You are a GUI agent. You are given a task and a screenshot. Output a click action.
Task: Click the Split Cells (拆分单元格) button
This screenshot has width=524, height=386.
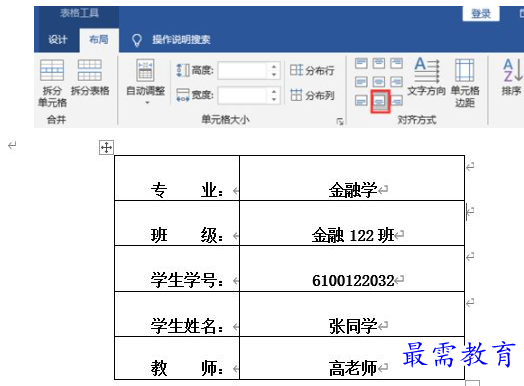coord(52,83)
